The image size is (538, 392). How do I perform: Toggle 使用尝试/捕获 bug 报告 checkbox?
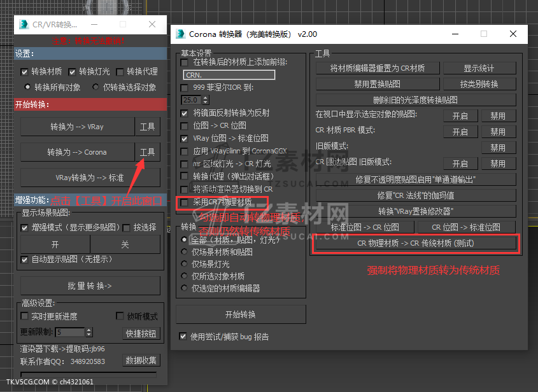point(183,337)
